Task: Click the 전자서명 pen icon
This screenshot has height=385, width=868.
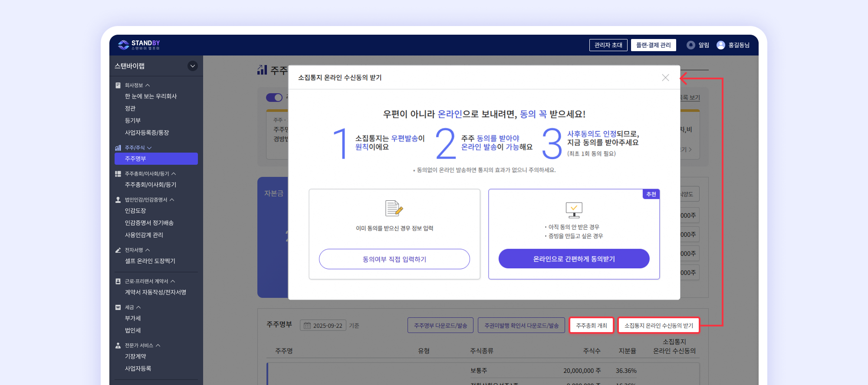Action: coord(118,250)
